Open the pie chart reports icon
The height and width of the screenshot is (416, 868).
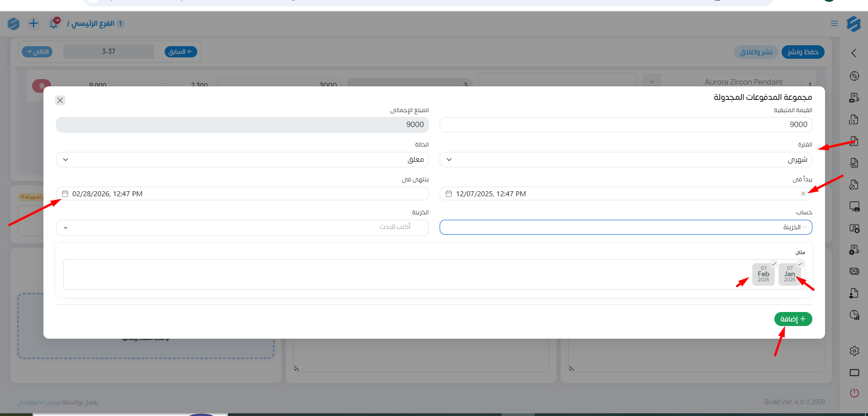coord(854,315)
